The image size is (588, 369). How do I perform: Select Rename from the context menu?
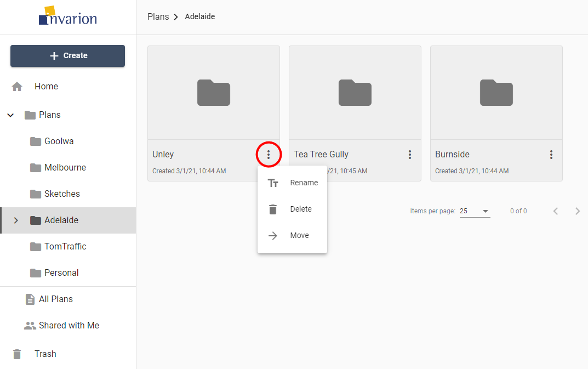[293, 183]
